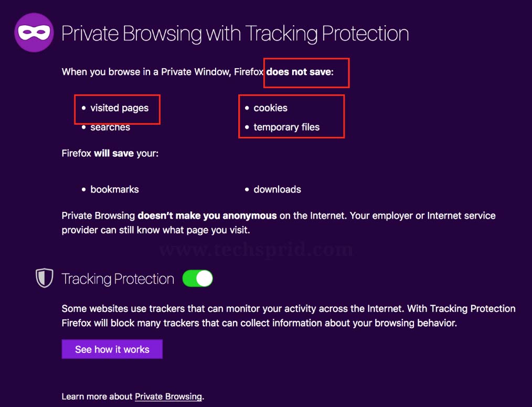Click the bold does not save text
The height and width of the screenshot is (407, 532).
pyautogui.click(x=299, y=72)
